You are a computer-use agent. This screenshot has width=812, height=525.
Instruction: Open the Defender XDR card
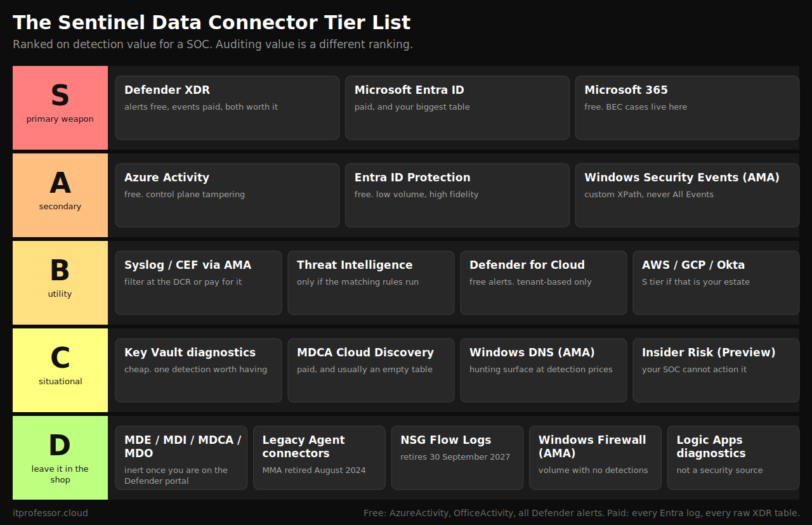pos(227,108)
